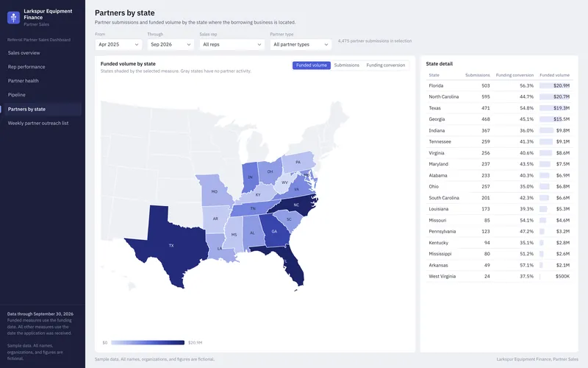
Task: Click Texas on the map
Action: (x=171, y=246)
